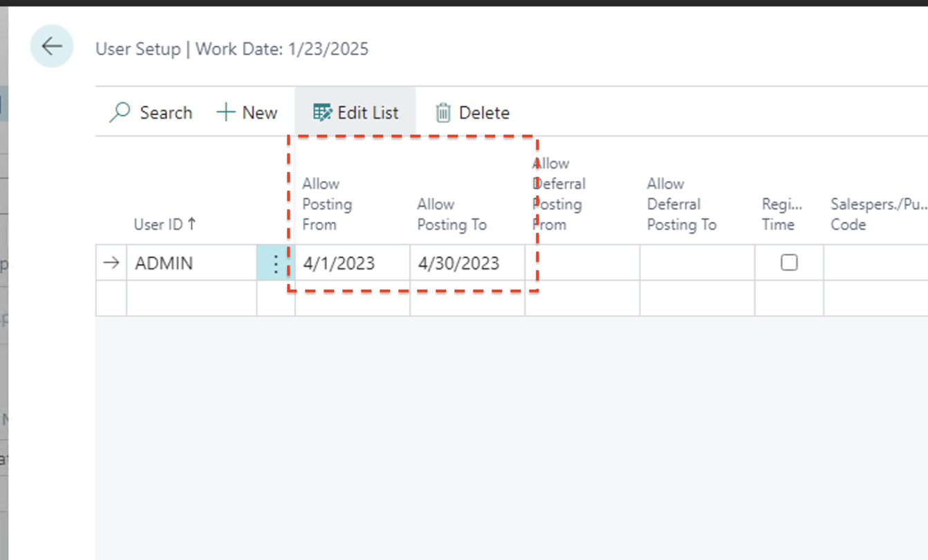Viewport: 928px width, 560px height.
Task: Select the ADMIN user ID cell
Action: coord(190,263)
